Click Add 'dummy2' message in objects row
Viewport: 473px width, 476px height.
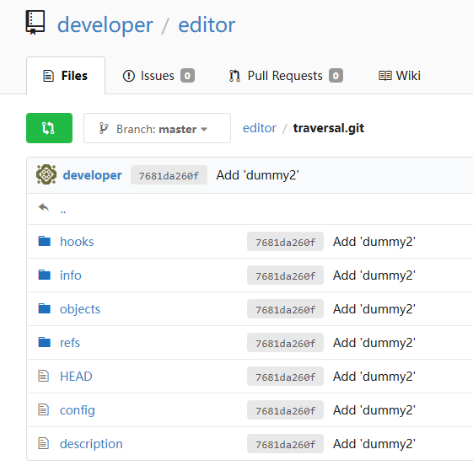tap(374, 309)
